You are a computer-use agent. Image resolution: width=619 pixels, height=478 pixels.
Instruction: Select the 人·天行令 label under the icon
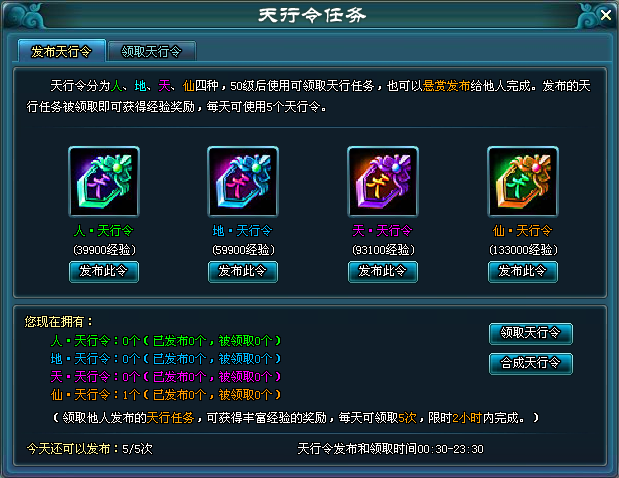click(x=104, y=231)
